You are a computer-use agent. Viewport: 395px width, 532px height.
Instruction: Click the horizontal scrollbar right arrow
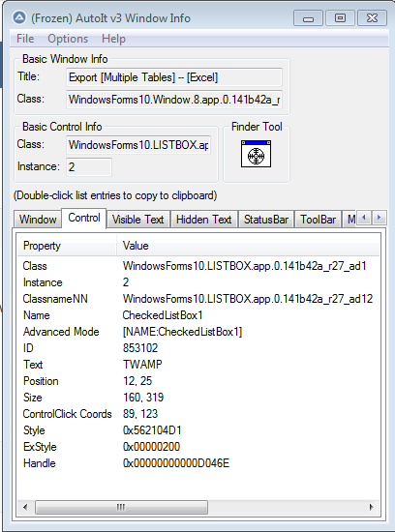371,507
